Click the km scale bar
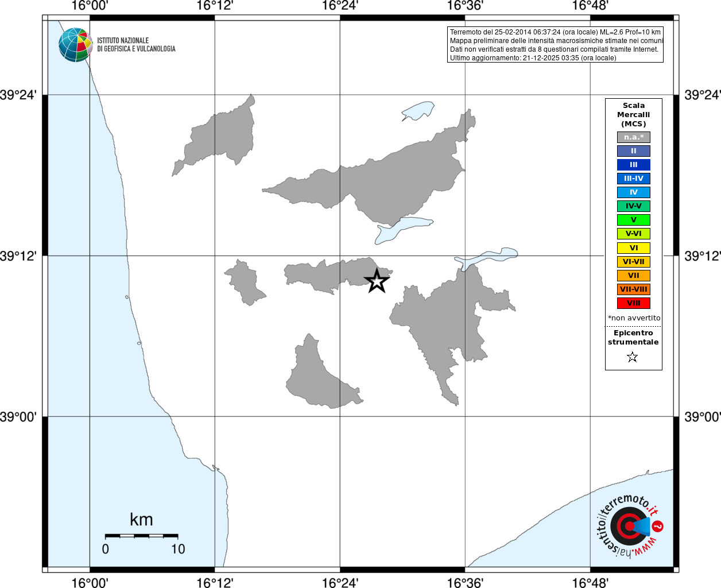Viewport: 721px width, 588px height. pyautogui.click(x=141, y=536)
